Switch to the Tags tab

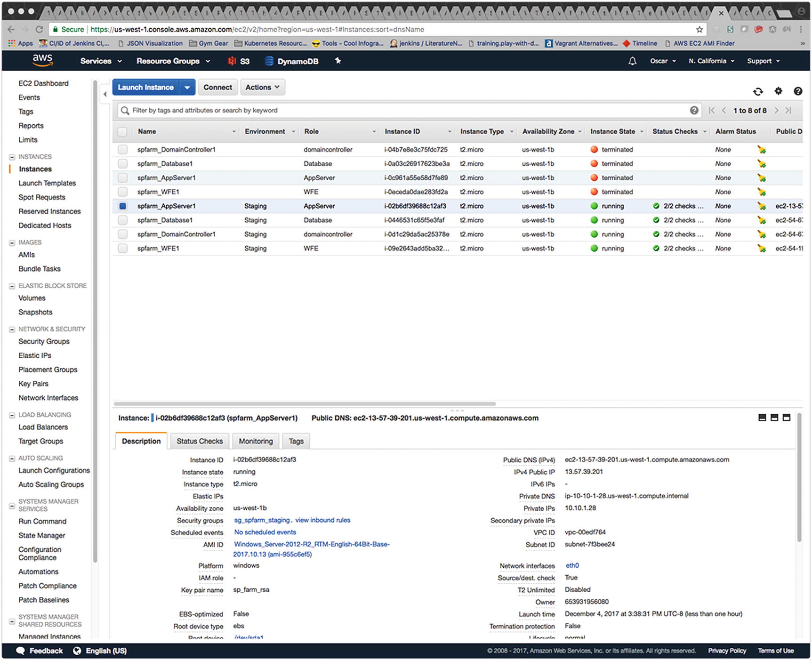point(296,441)
